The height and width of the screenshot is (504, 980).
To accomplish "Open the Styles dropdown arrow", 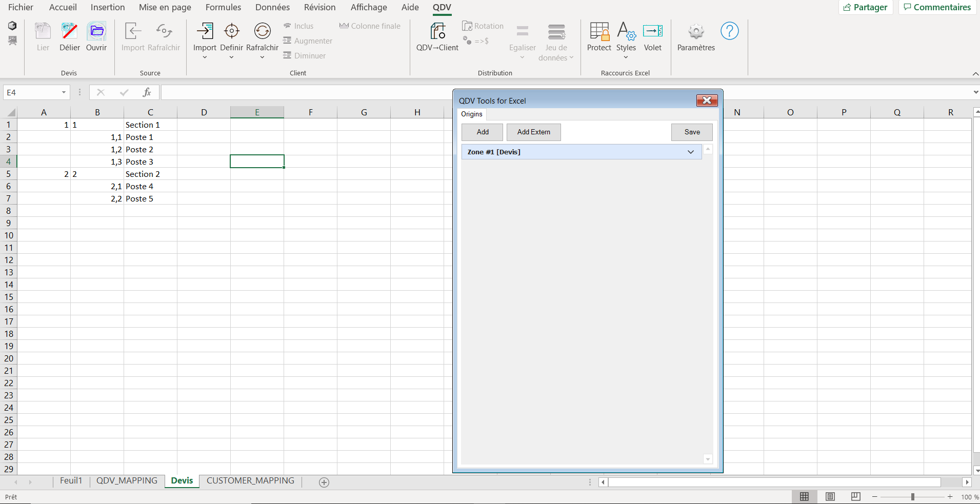I will 626,57.
